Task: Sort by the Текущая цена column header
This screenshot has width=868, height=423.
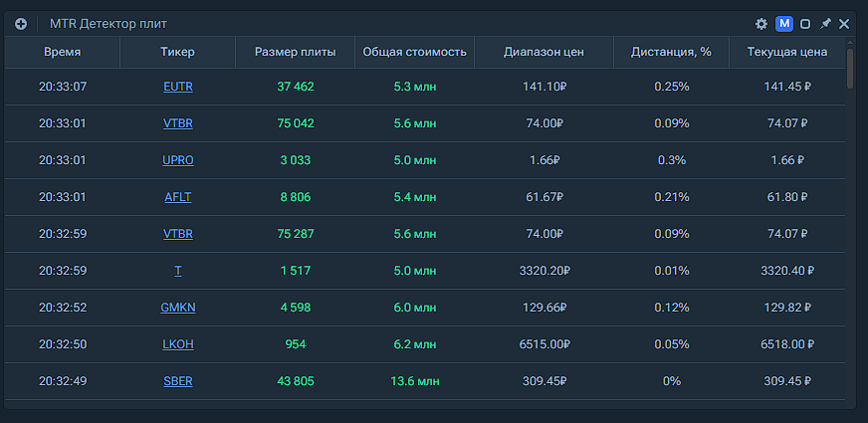Action: 787,52
